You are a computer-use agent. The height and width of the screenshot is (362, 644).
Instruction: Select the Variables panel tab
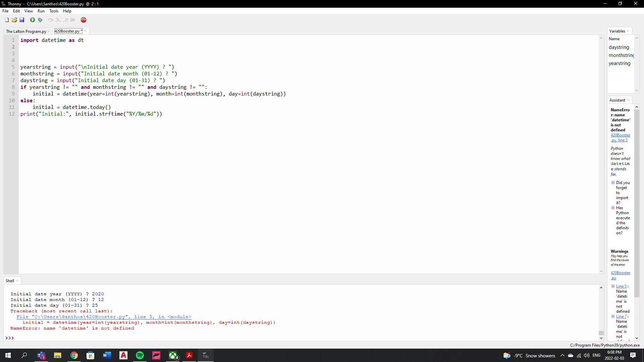click(x=617, y=31)
